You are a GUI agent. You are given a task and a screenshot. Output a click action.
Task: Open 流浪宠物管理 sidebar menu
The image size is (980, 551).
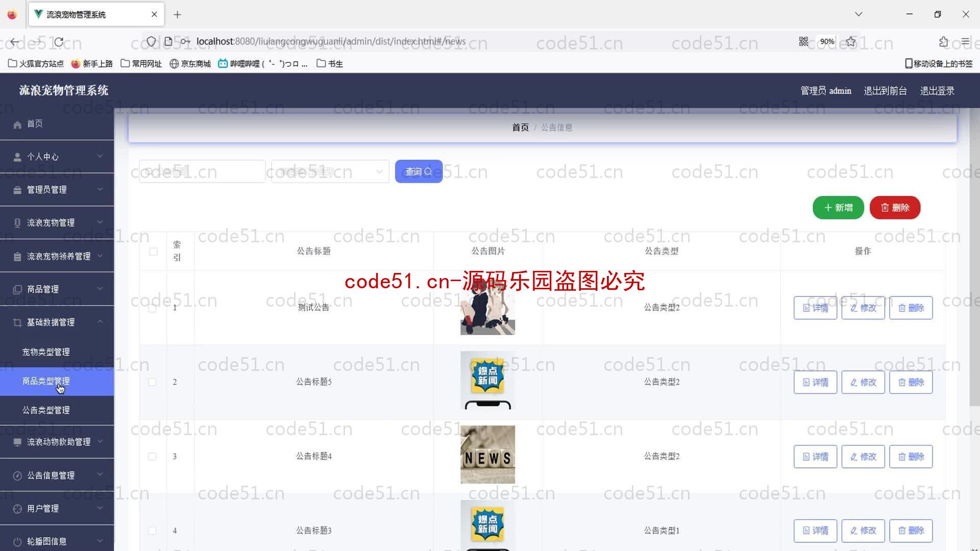tap(57, 222)
